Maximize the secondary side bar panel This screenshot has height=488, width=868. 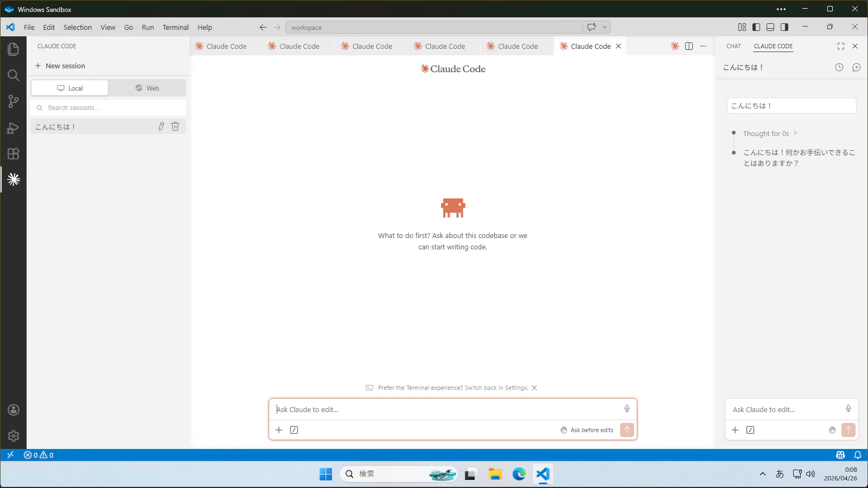tap(841, 46)
